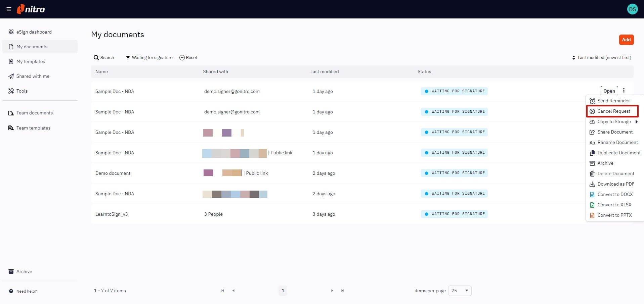Open the Need help? link
The image size is (644, 304).
27,291
